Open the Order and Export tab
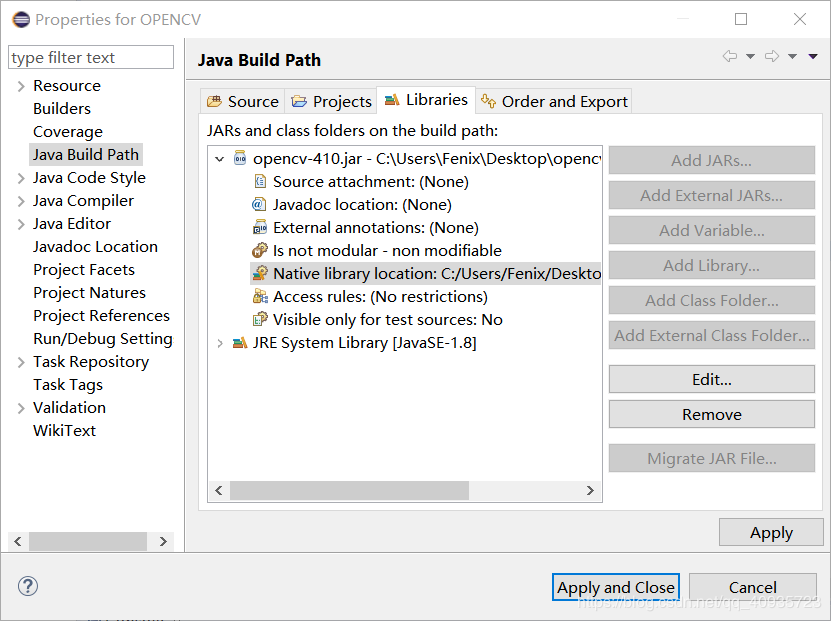Viewport: 831px width, 621px height. (554, 101)
